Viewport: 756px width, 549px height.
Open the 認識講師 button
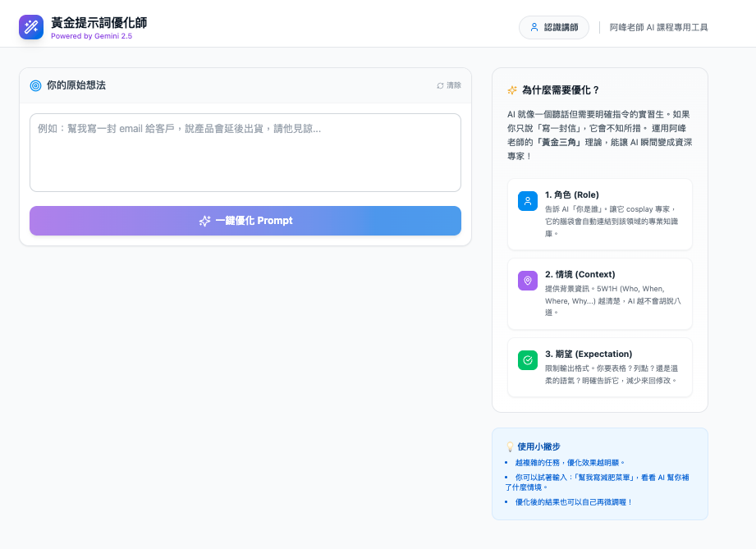[x=553, y=27]
